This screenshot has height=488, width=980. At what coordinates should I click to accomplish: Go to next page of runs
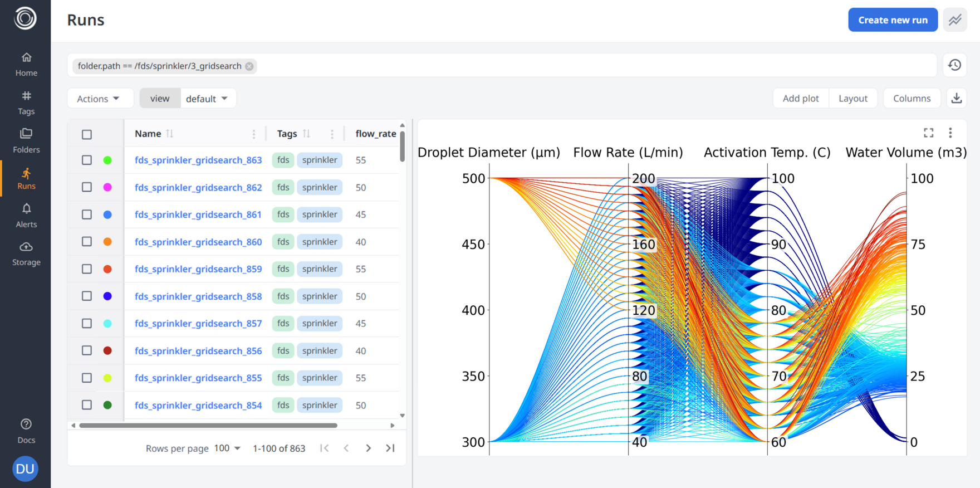point(368,448)
